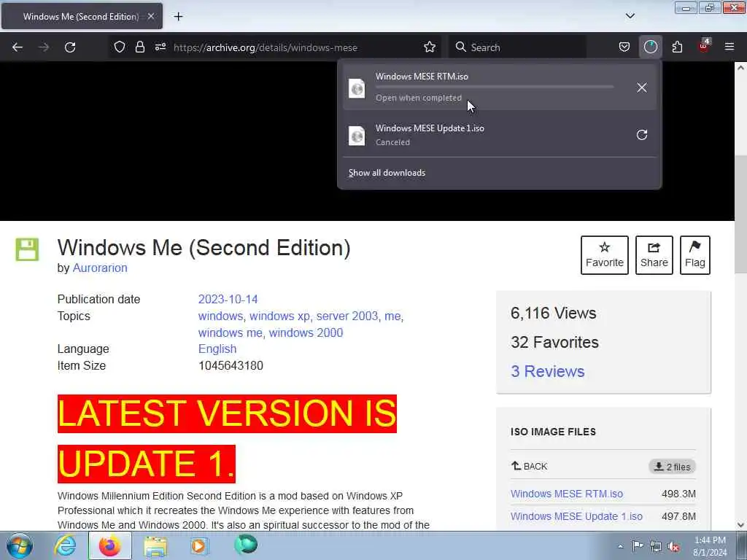
Task: Click Item Size value 1045643180
Action: pos(231,366)
